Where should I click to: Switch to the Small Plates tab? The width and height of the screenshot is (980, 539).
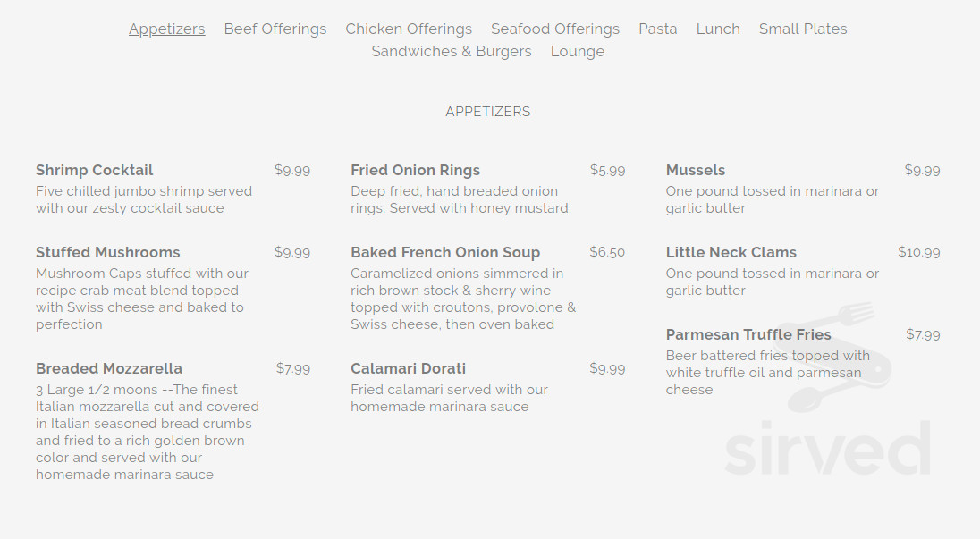coord(803,29)
